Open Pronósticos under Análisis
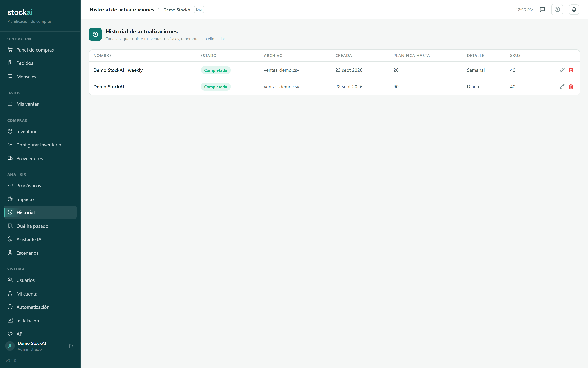The height and width of the screenshot is (368, 588). 40,186
